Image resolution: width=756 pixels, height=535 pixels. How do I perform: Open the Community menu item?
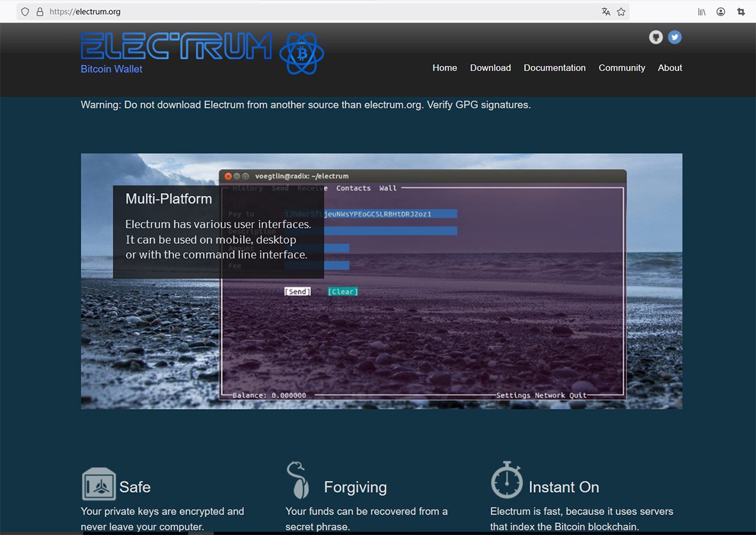(622, 68)
